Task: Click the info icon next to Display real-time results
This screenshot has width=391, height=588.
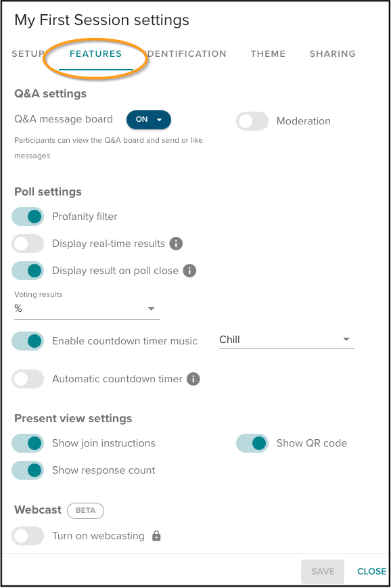Action: click(x=176, y=244)
